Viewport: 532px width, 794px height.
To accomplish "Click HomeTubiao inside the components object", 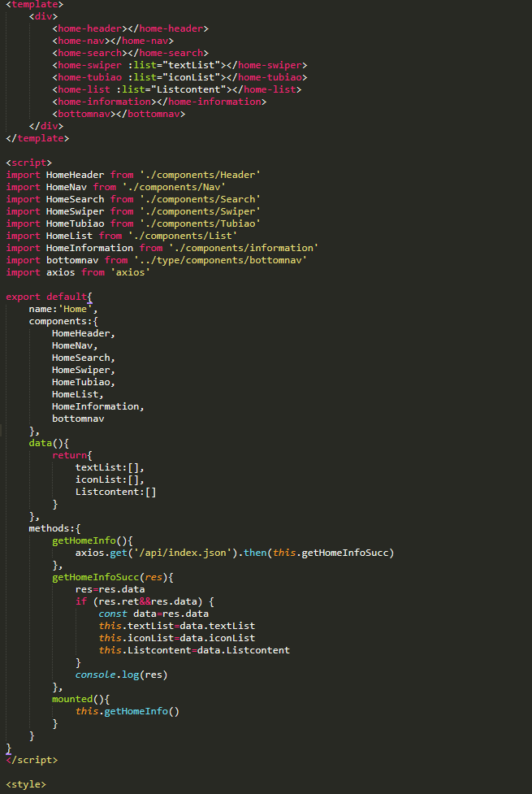I will pos(81,382).
